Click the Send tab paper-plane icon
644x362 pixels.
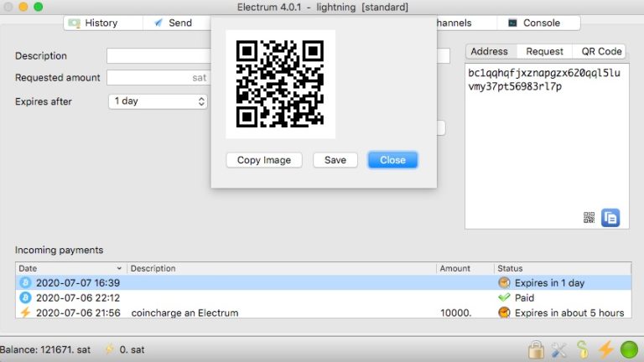pyautogui.click(x=158, y=23)
